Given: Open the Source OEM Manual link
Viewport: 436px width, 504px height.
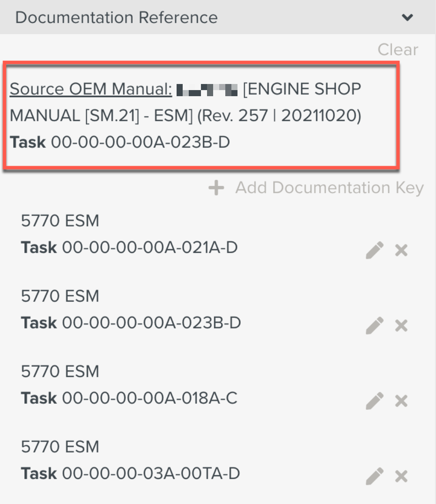Looking at the screenshot, I should [90, 89].
